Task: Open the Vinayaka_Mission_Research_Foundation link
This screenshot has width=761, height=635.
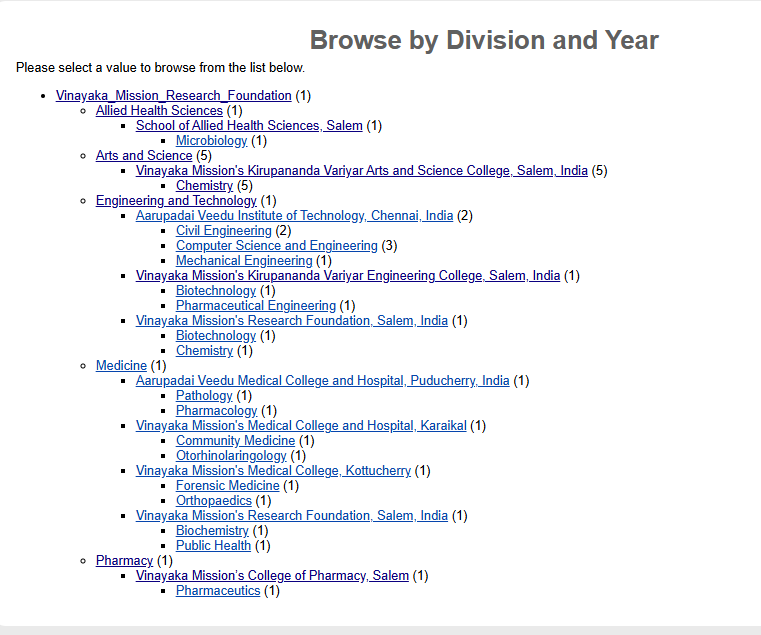Action: tap(173, 96)
